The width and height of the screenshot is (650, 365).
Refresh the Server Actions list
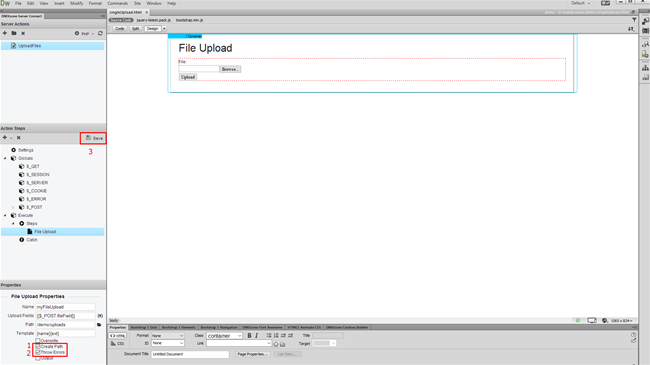pos(100,33)
